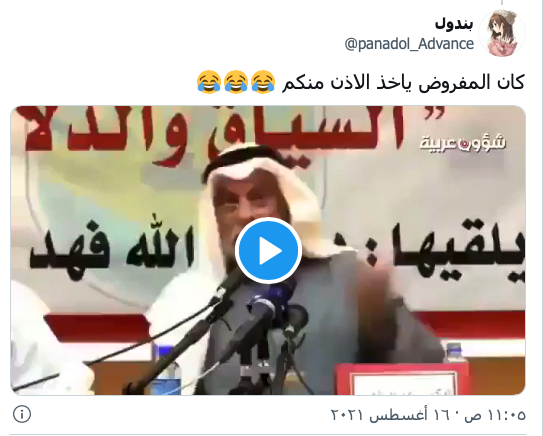
Task: Select the شؤون عربية watermark logo in the video
Action: coord(463,142)
